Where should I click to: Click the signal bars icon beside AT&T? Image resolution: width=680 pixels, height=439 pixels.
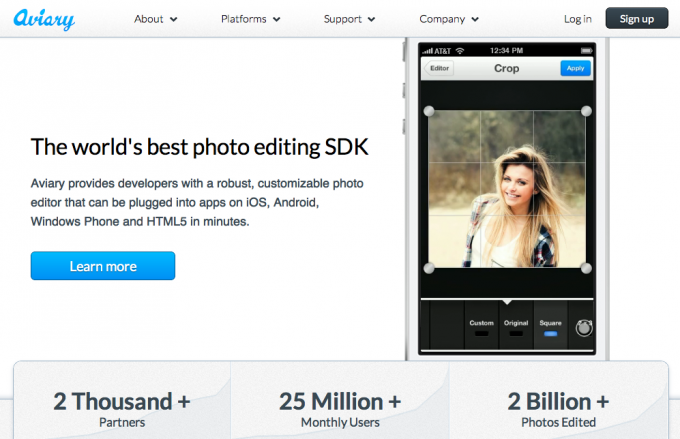pos(427,51)
